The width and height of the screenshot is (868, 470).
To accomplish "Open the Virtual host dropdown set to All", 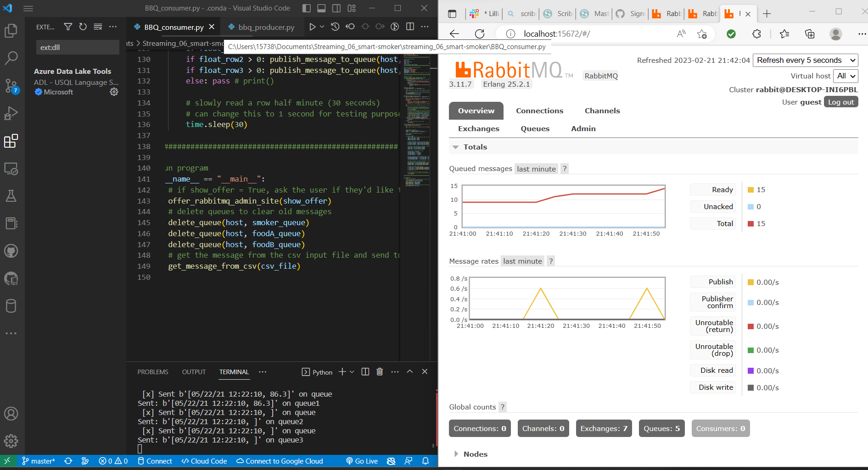I will click(846, 76).
